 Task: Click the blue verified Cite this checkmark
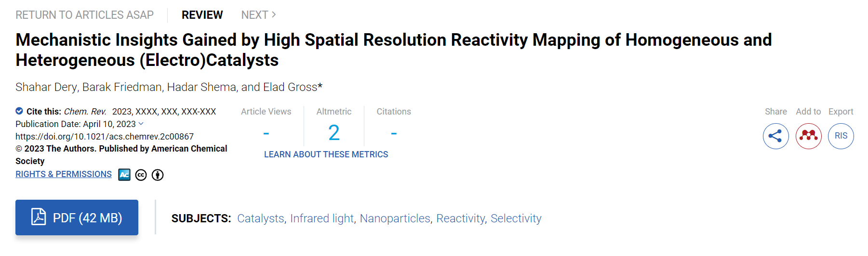click(x=19, y=111)
